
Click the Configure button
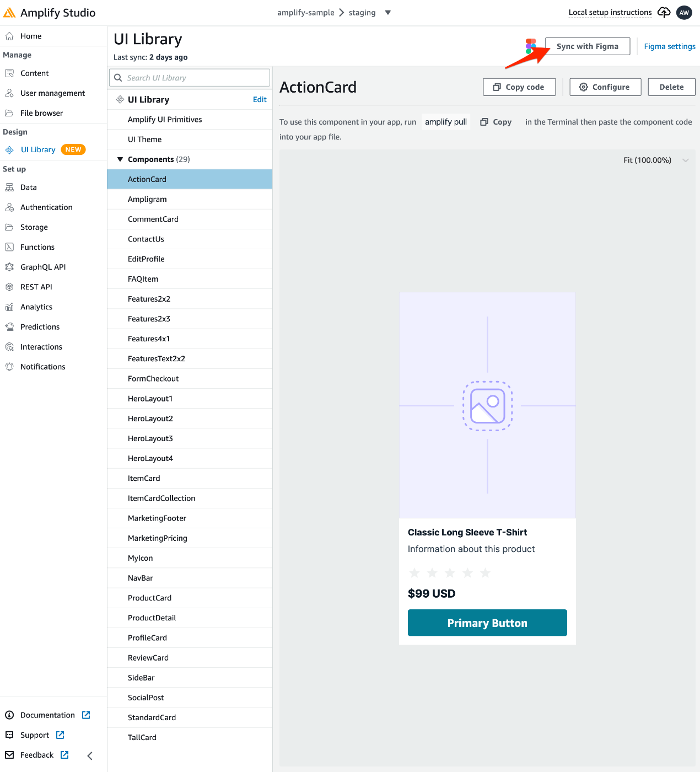[x=605, y=87]
